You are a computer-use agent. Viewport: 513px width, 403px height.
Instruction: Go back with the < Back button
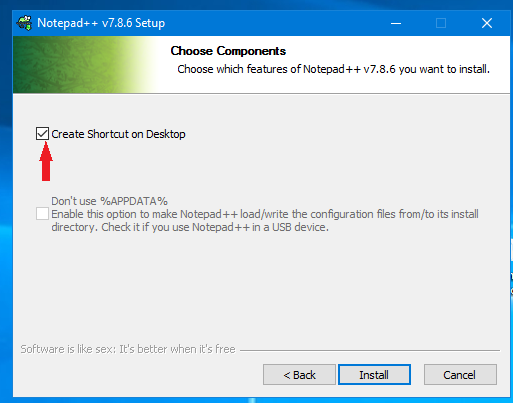click(299, 375)
